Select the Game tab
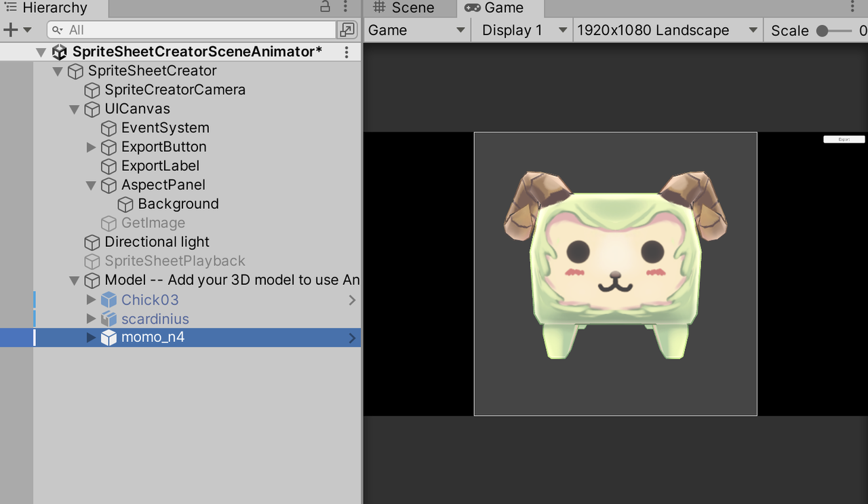Screen dimensions: 868x504 pos(500,8)
